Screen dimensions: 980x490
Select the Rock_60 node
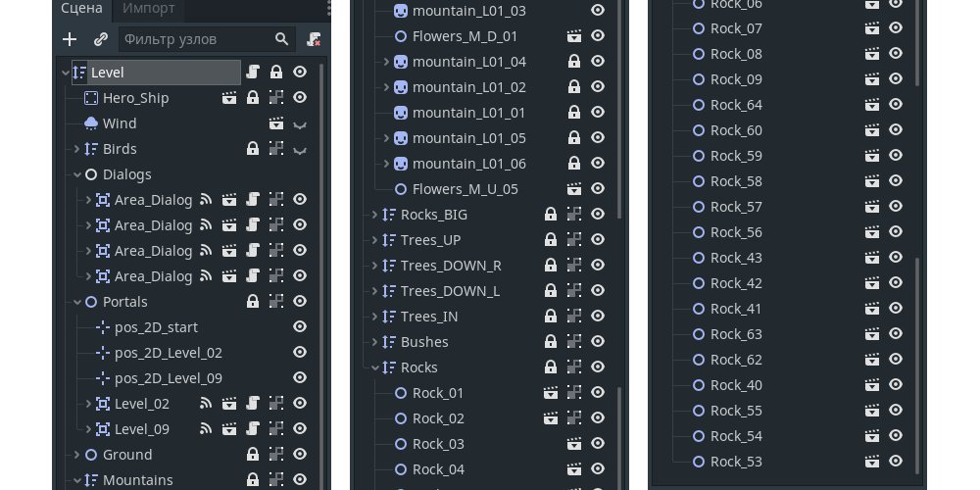736,130
